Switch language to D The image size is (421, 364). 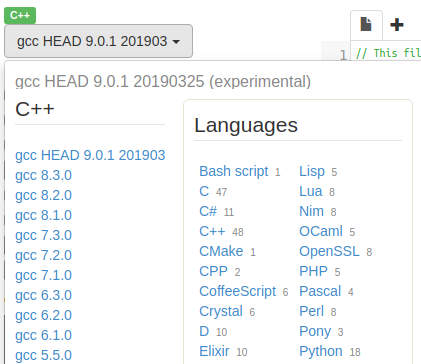click(x=204, y=331)
